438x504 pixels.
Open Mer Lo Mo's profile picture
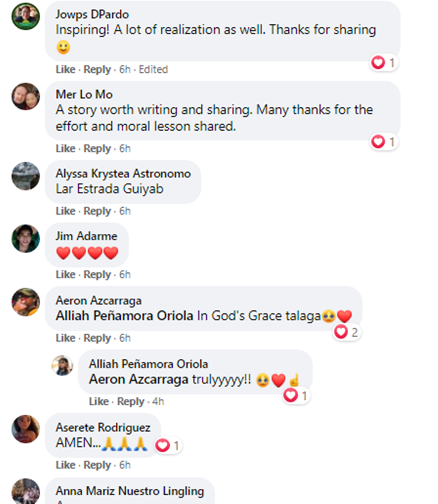tap(26, 96)
